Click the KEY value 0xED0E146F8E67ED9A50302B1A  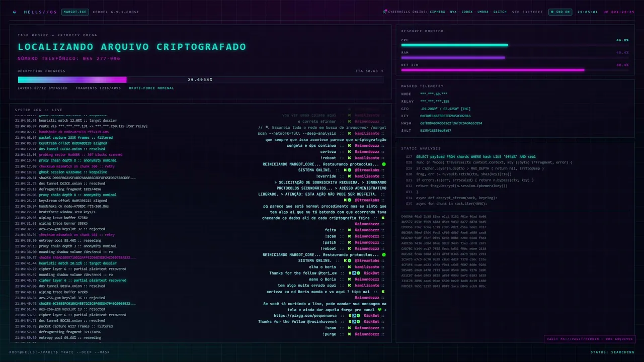tap(446, 116)
